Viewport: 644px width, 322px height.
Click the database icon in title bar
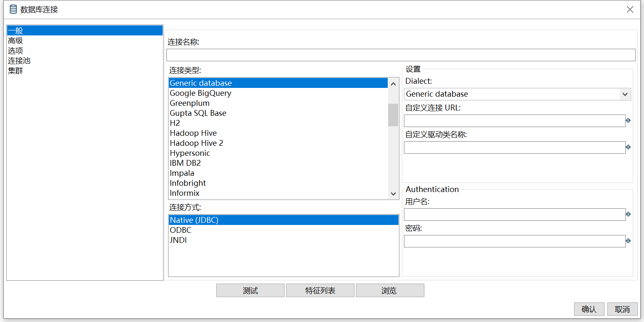tap(13, 9)
